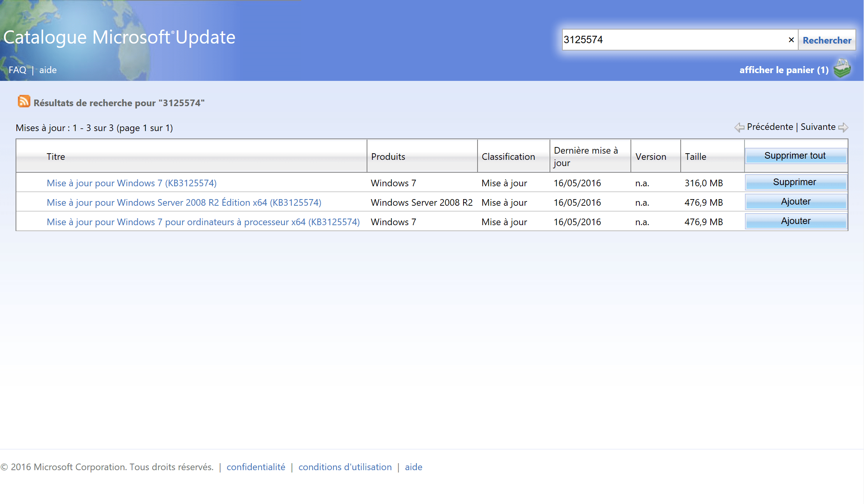Click the Précédente left arrow icon

[x=739, y=127]
